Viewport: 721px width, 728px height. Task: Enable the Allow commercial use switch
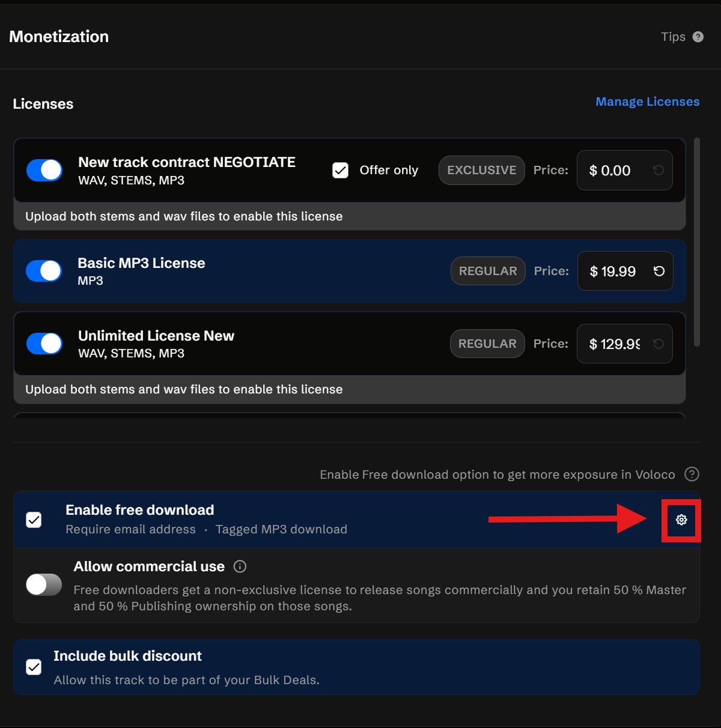[44, 584]
